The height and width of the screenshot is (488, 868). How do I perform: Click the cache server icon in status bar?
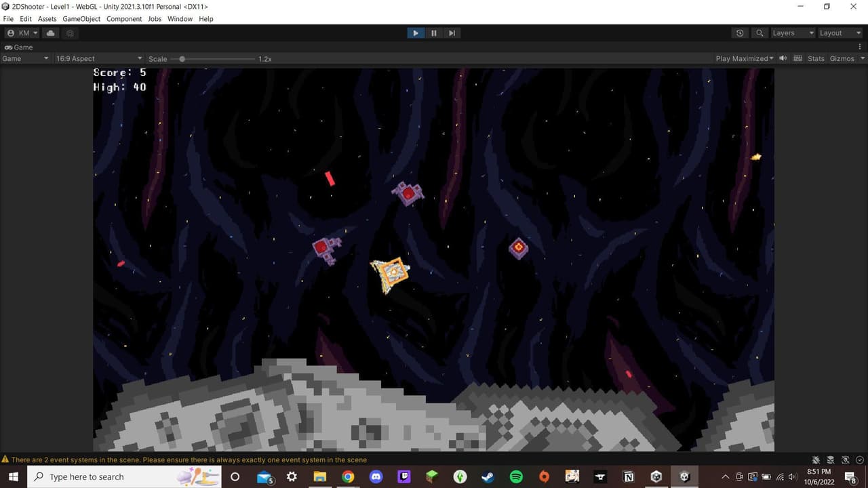(831, 460)
